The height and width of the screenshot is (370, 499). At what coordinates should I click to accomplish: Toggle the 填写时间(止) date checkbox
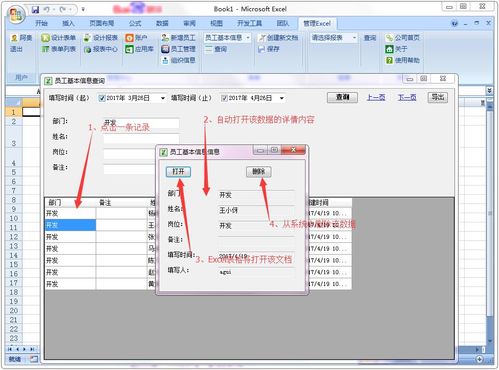click(224, 98)
